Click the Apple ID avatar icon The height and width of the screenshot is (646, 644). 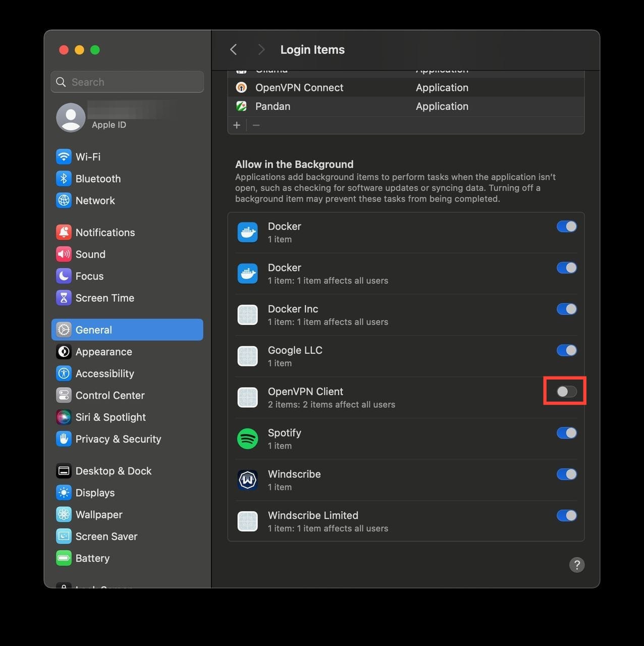coord(71,118)
